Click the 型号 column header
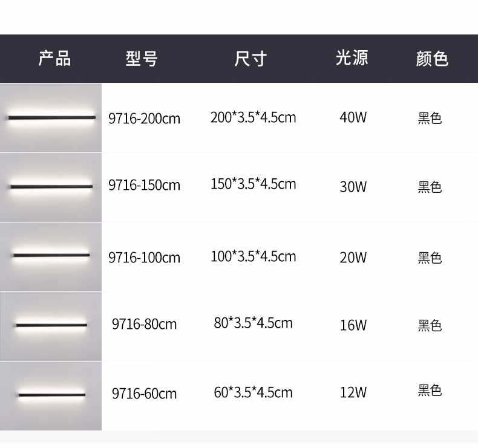This screenshot has width=478, height=448. tap(142, 59)
